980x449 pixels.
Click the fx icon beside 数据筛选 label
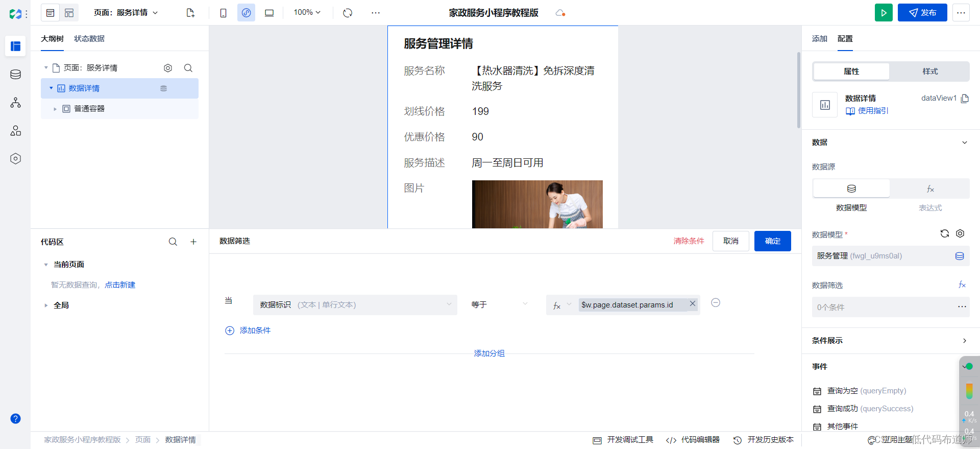962,285
